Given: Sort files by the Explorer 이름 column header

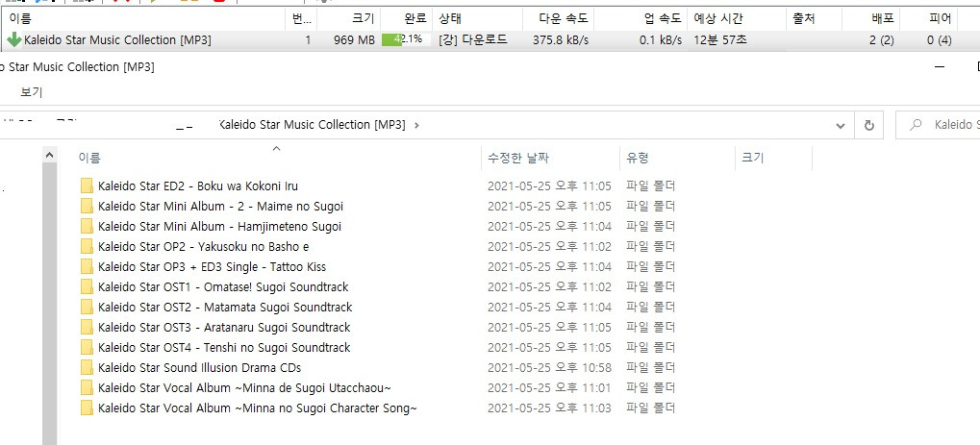Looking at the screenshot, I should [x=88, y=159].
